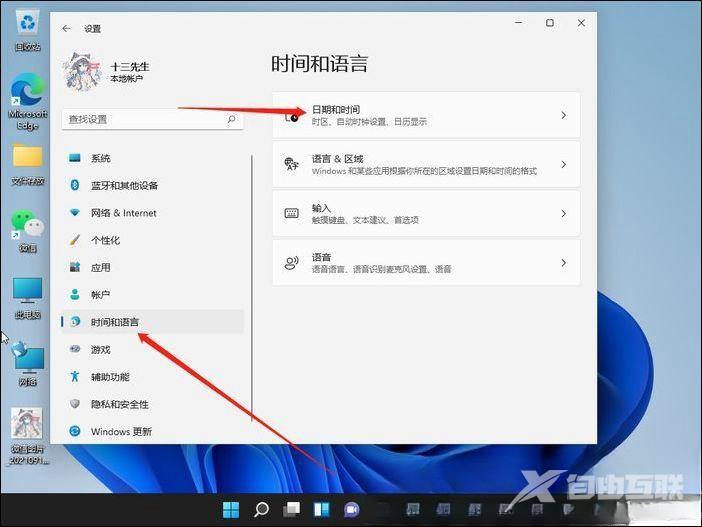Screen dimensions: 702x527
Task: Open the 语言 & 区域 settings card
Action: pos(426,164)
